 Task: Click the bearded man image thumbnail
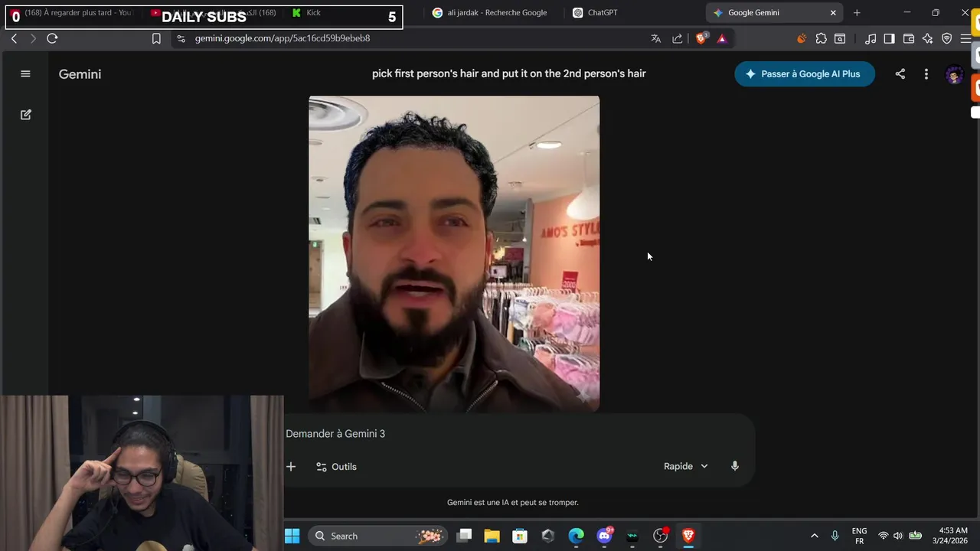click(x=454, y=253)
